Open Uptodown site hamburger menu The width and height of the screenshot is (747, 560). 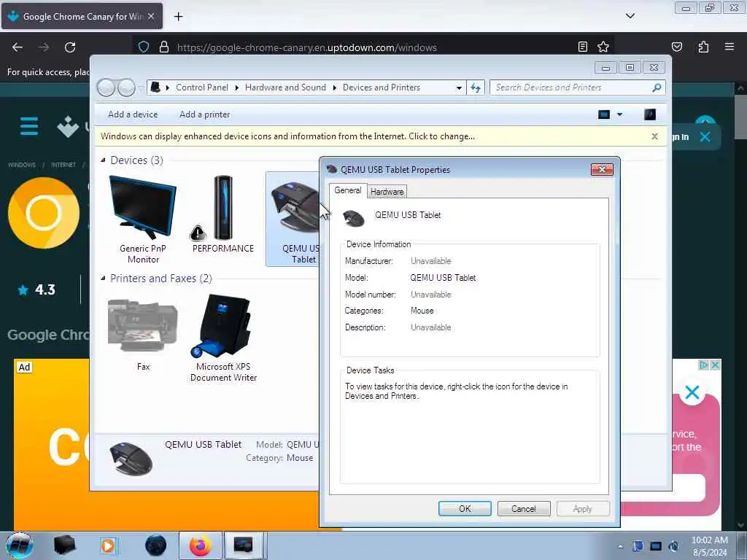(29, 126)
